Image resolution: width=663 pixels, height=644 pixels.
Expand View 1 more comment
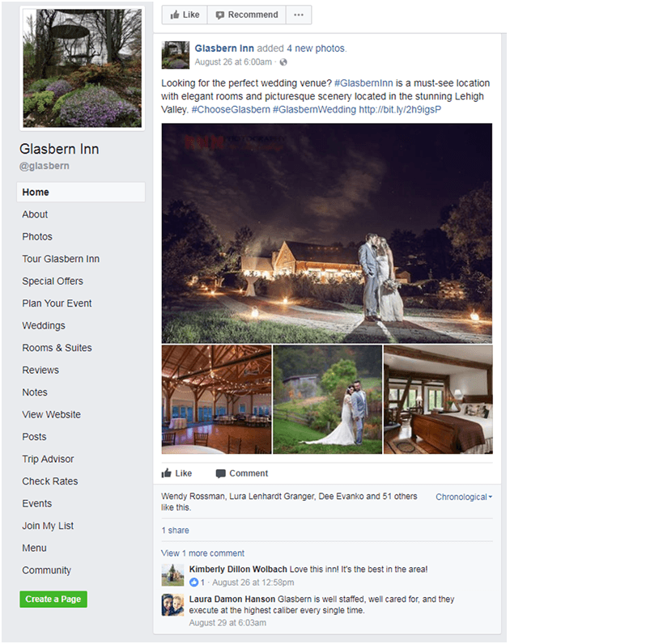202,553
